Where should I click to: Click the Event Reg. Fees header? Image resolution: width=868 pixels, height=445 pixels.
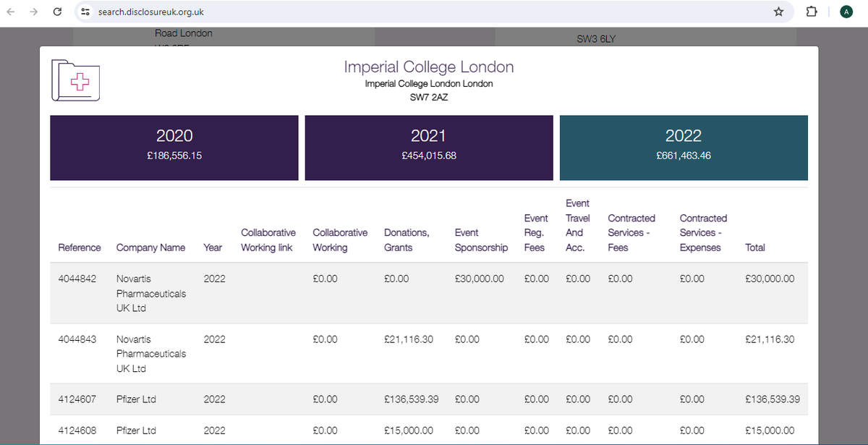point(536,233)
